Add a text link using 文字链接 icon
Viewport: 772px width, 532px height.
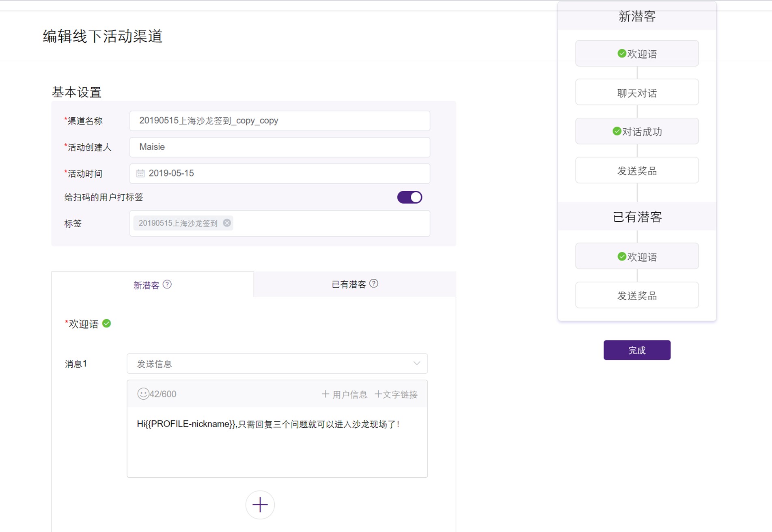tap(396, 394)
